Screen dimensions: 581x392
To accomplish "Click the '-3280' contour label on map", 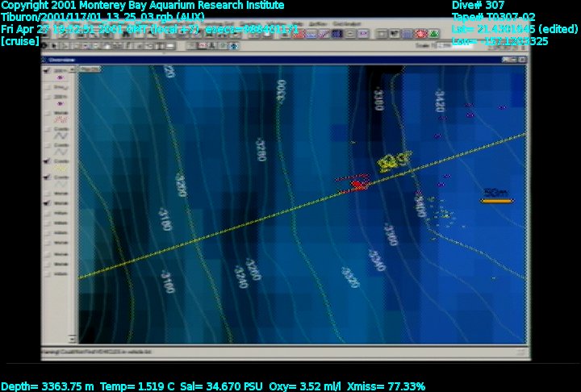I will coord(261,150).
